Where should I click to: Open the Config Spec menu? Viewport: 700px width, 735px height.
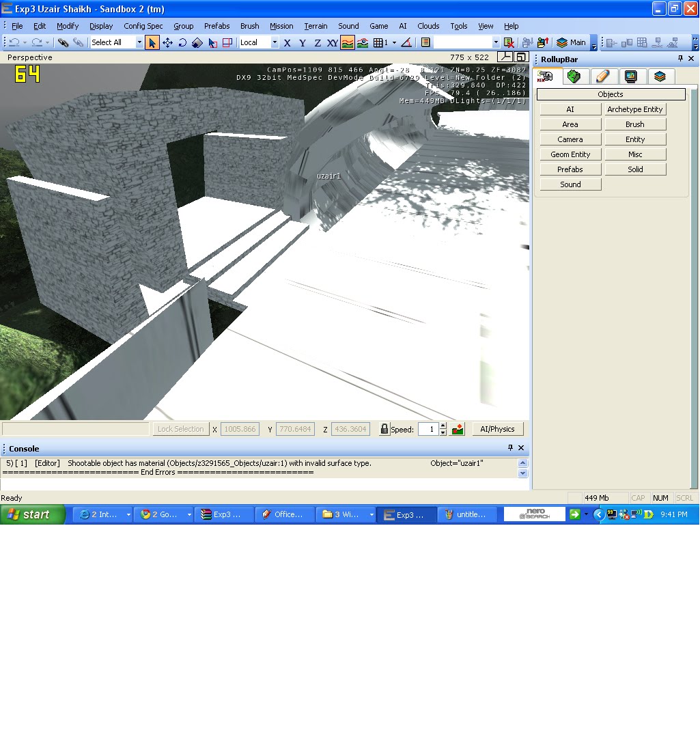tap(143, 26)
